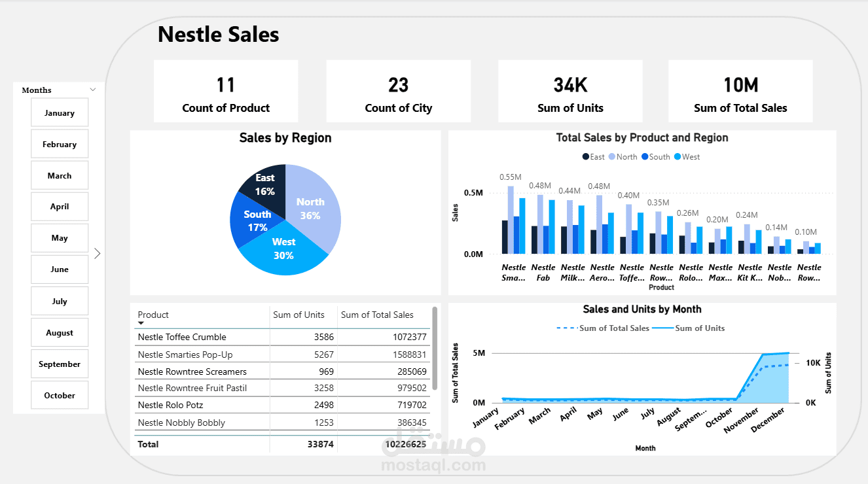Select the West legend color marker
Image resolution: width=868 pixels, height=484 pixels.
[678, 157]
